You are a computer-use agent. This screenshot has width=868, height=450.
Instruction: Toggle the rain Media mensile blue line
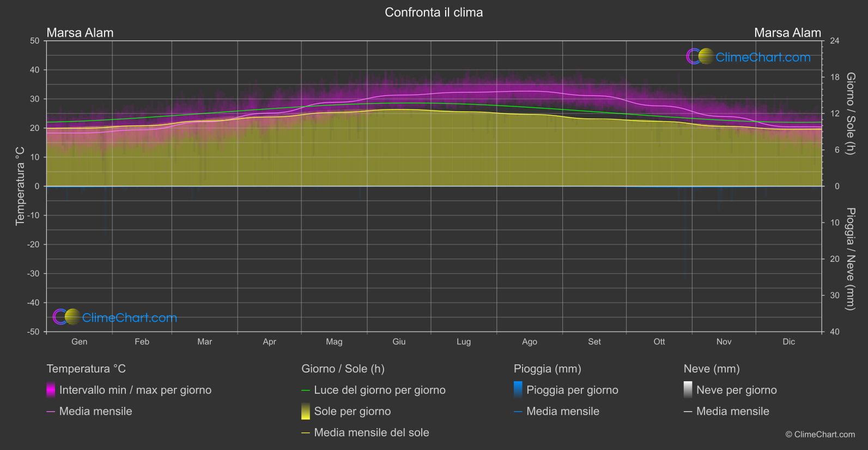(557, 411)
